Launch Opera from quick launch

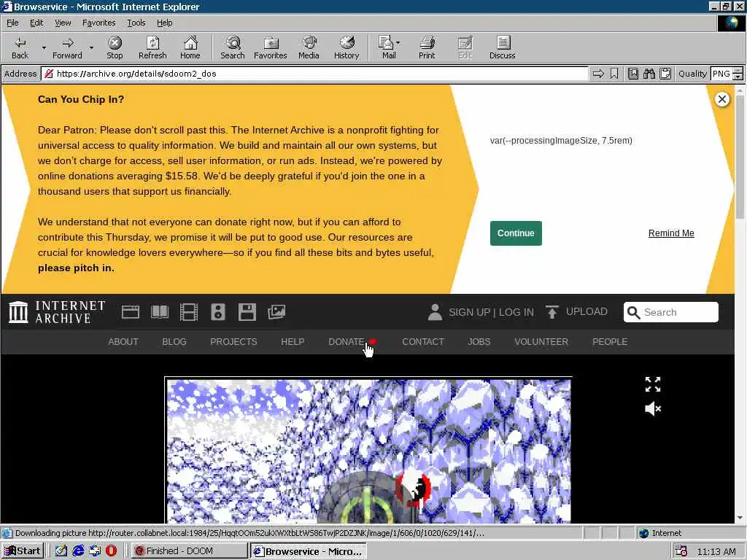coord(111,551)
